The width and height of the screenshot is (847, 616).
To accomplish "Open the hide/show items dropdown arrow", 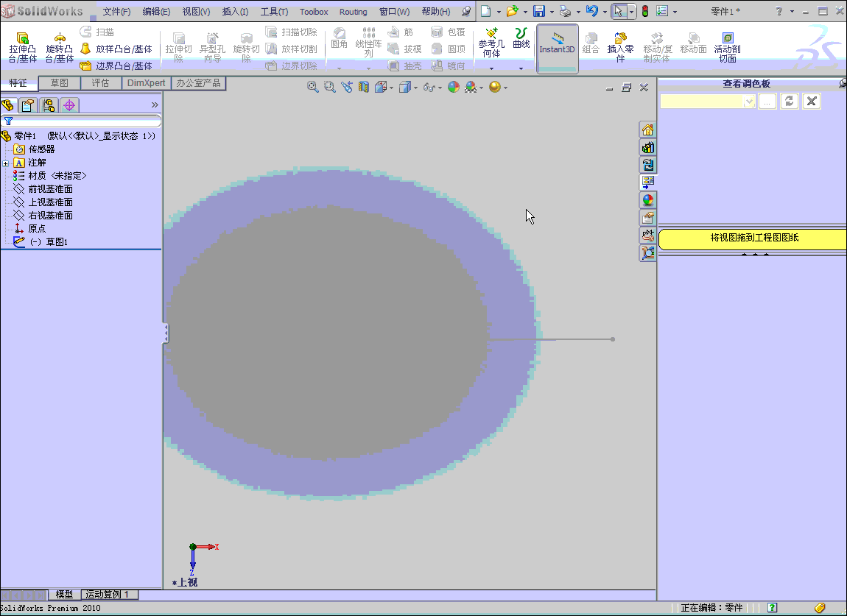I will tap(440, 88).
